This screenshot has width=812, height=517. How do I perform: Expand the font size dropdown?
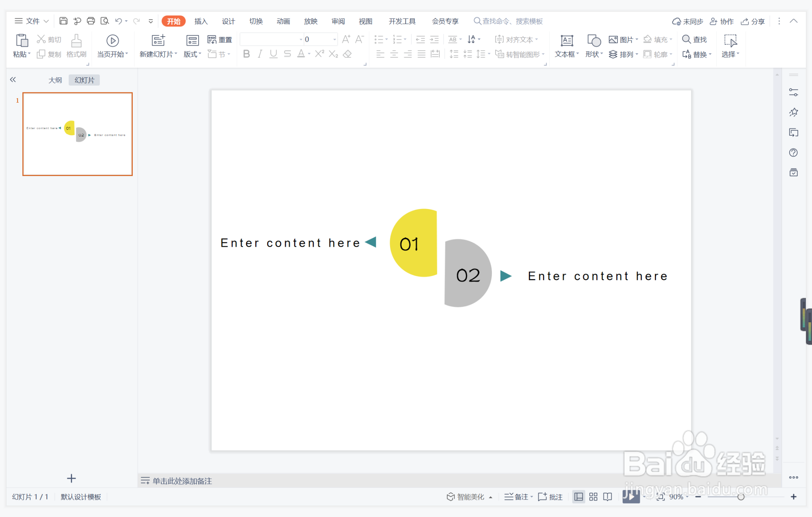point(335,40)
